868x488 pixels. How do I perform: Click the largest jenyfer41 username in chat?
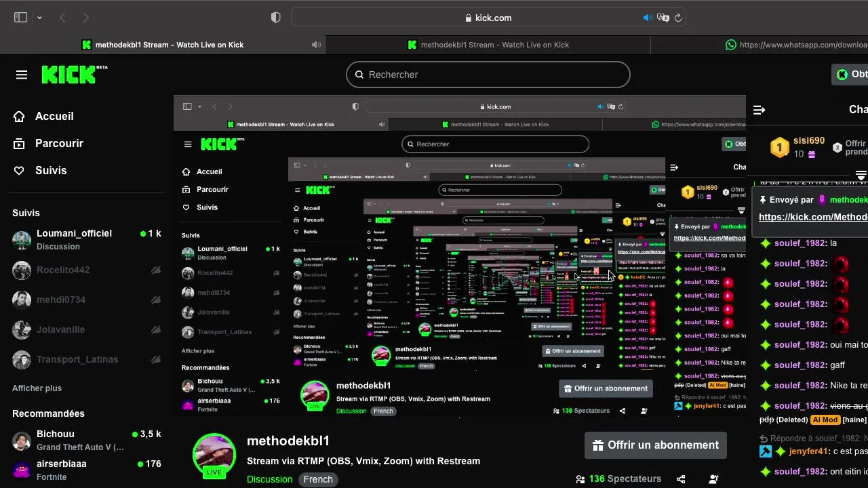808,451
